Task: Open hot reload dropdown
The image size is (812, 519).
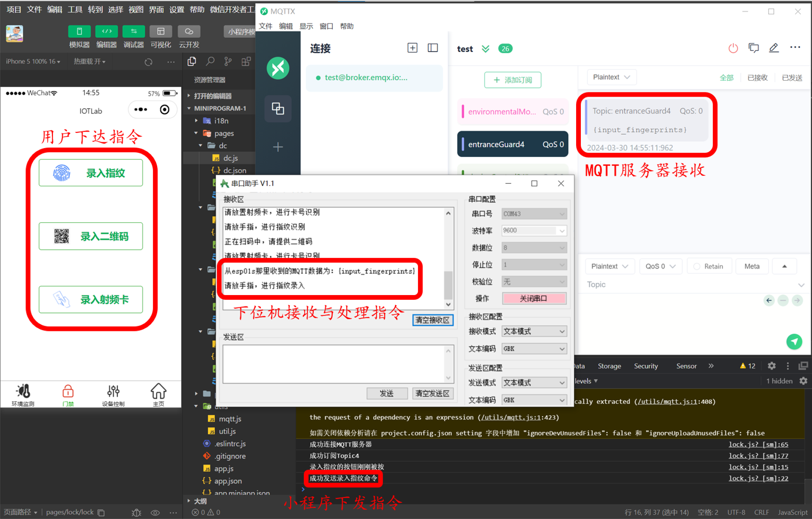Action: pyautogui.click(x=90, y=62)
